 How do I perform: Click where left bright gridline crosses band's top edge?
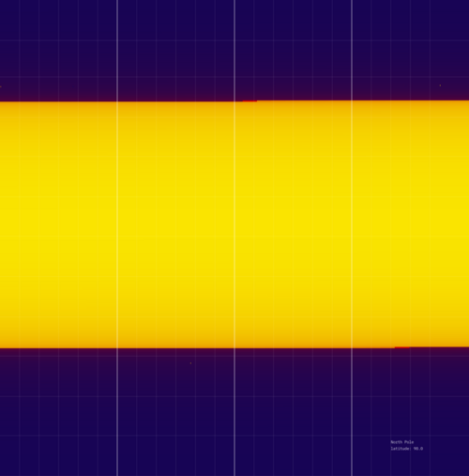tap(117, 101)
